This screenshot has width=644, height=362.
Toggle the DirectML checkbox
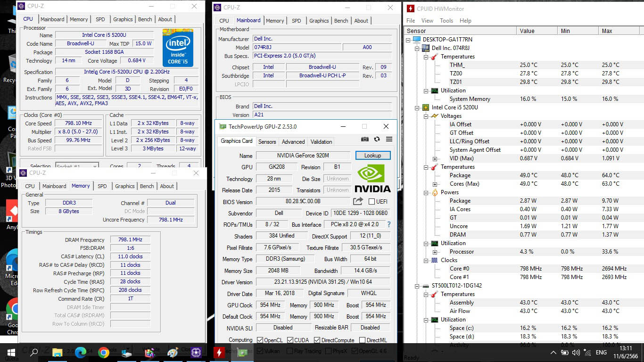(x=362, y=340)
